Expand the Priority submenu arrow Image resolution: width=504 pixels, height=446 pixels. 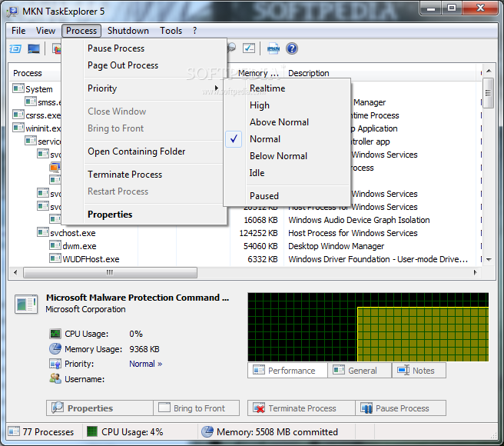217,88
